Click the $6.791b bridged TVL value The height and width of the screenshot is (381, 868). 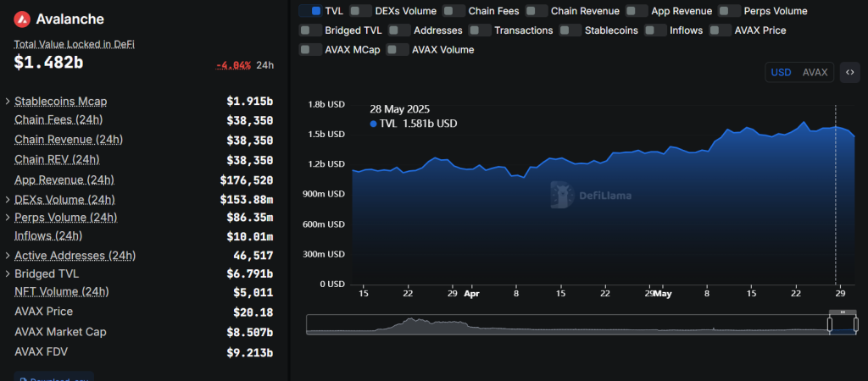(x=250, y=273)
